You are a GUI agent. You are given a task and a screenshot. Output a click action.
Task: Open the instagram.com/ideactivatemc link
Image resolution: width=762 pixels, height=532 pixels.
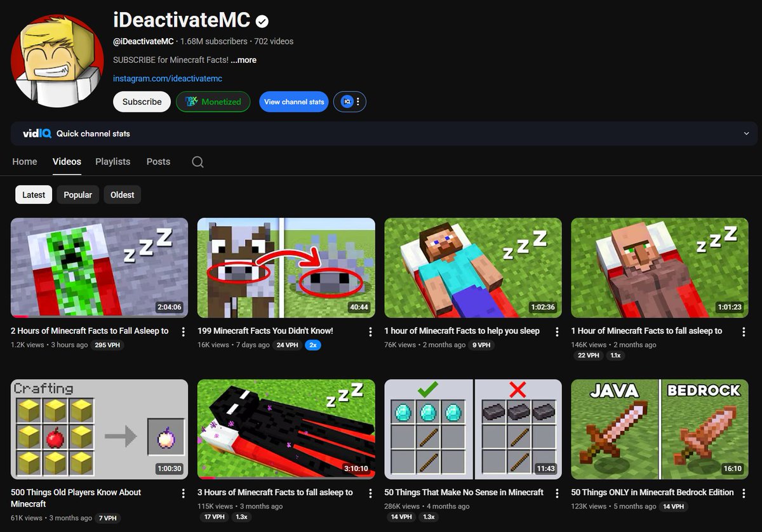(168, 79)
